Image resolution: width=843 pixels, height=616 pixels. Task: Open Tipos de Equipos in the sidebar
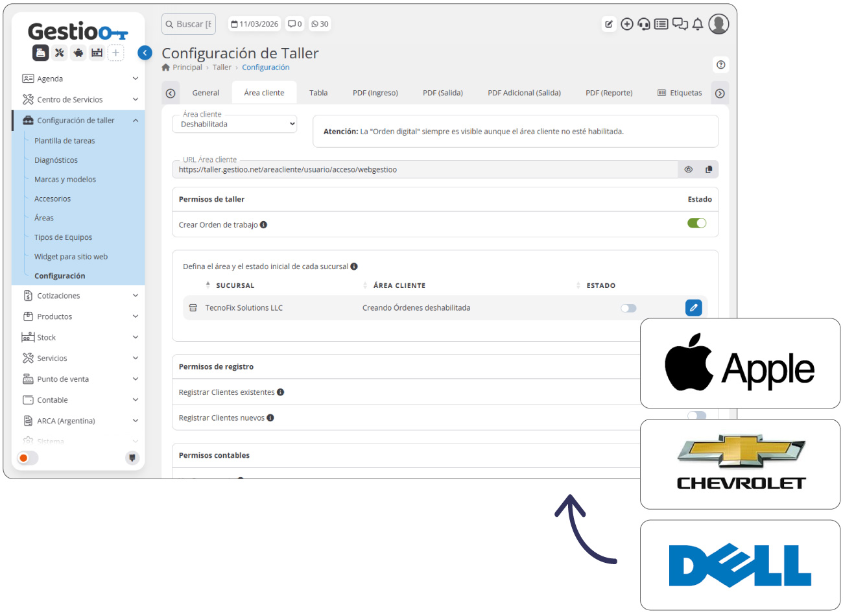(x=63, y=237)
